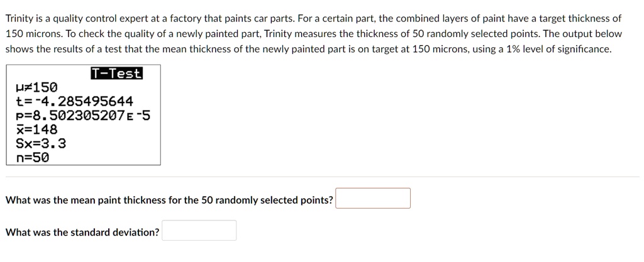
Task: Click the mean paint thickness answer box
Action: pos(372,199)
